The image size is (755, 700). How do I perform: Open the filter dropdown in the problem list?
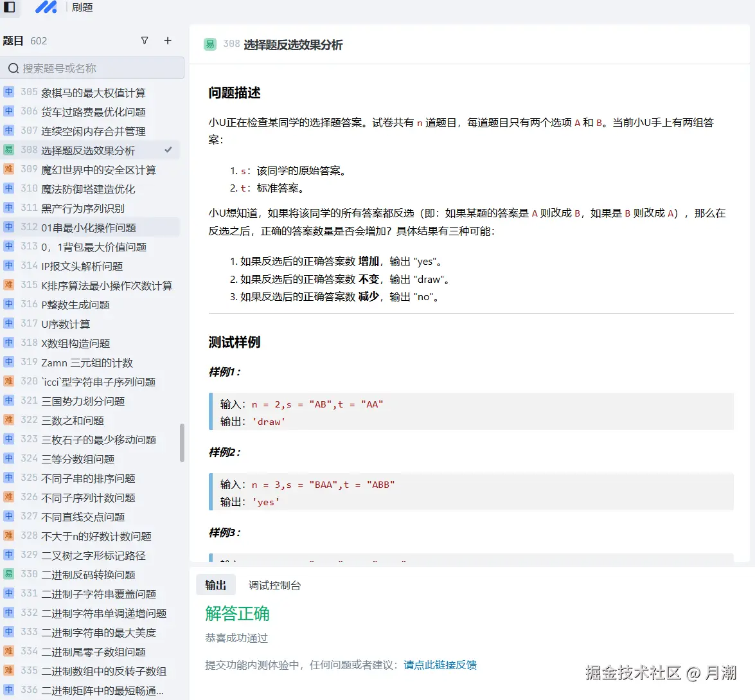145,40
